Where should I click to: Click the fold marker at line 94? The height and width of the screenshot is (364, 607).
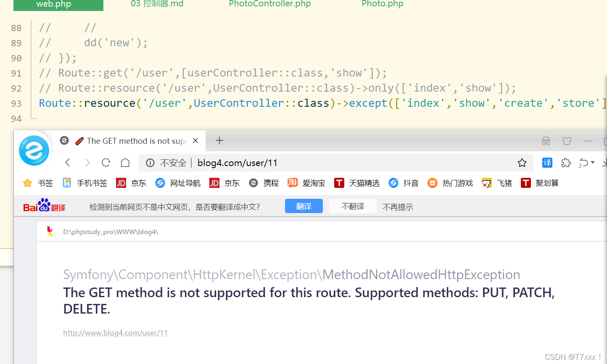click(33, 118)
